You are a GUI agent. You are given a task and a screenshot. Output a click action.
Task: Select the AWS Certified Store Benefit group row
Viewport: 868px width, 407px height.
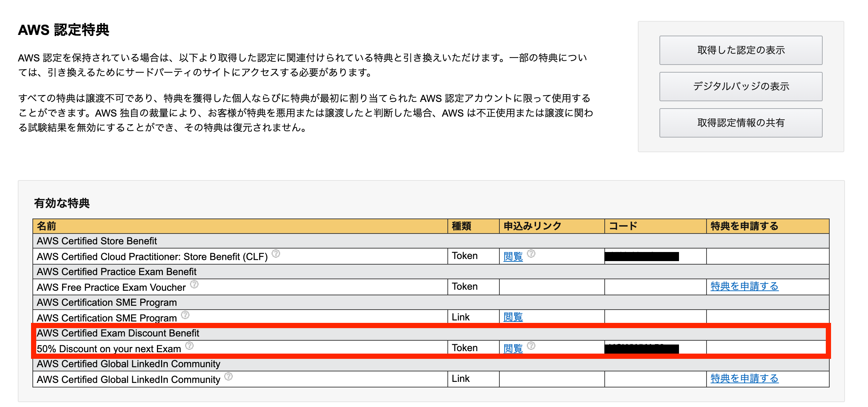[97, 241]
